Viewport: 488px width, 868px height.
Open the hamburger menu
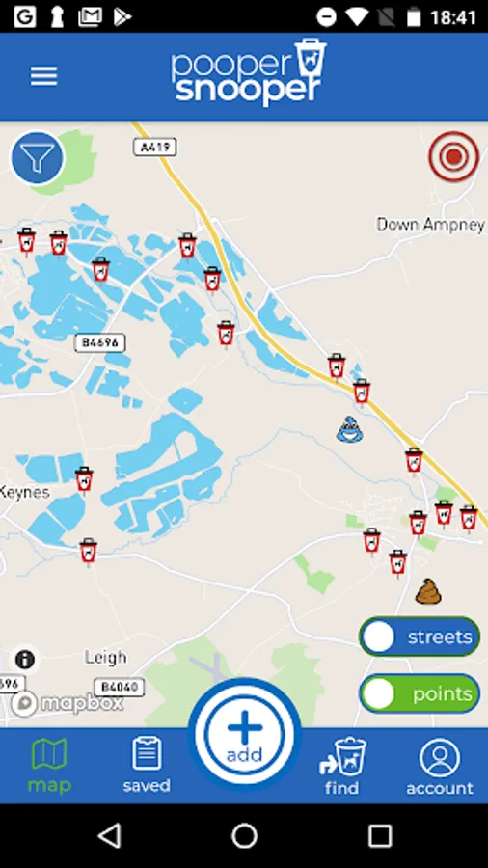(x=43, y=76)
